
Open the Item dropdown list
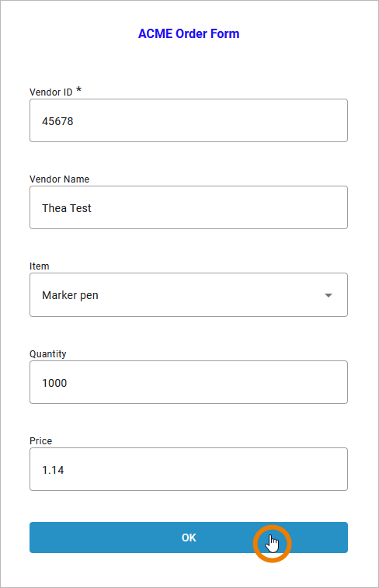(x=189, y=294)
